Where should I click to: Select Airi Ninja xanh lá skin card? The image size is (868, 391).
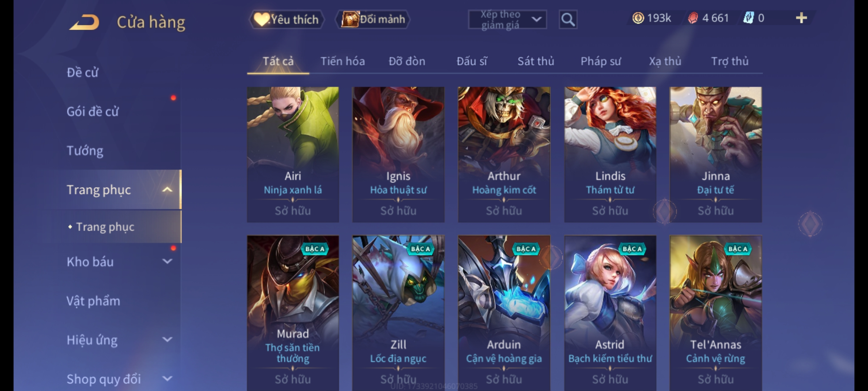click(x=293, y=154)
